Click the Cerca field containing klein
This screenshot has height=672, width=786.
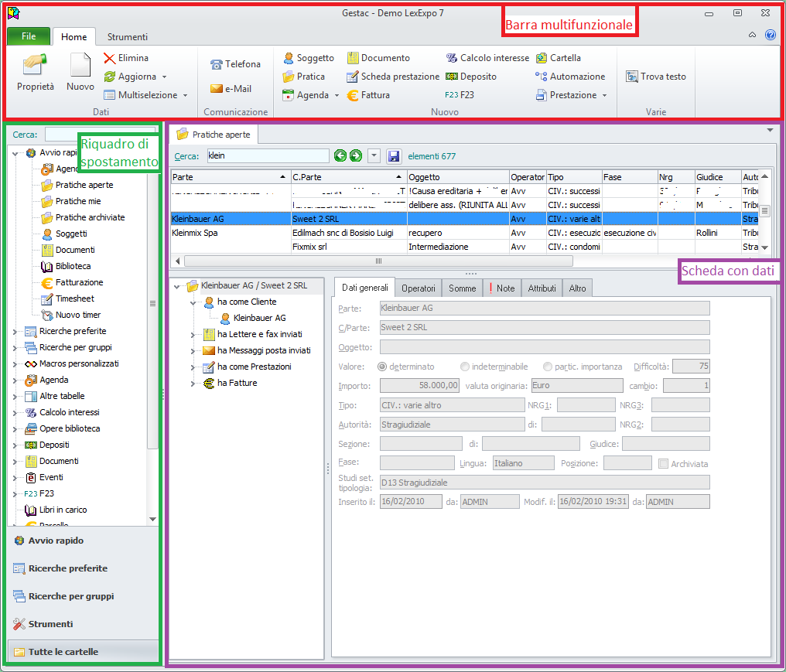pos(268,156)
